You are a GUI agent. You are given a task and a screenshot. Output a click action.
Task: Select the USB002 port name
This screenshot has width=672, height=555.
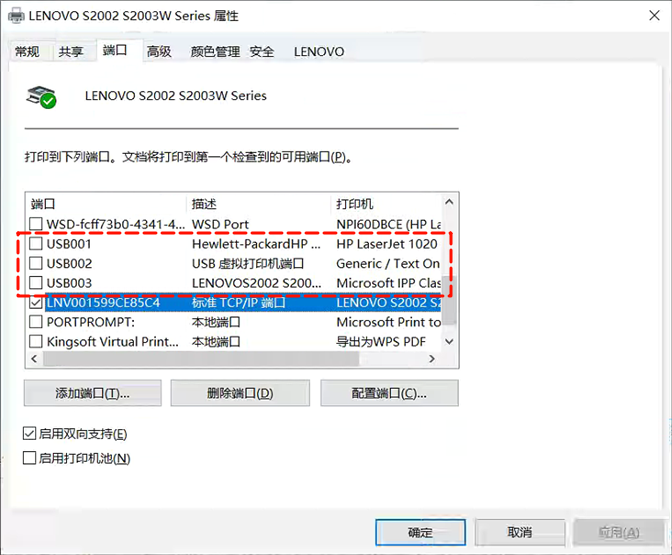[69, 264]
